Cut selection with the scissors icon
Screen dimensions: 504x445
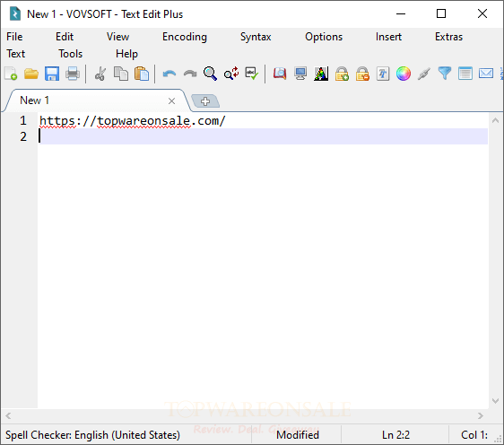[x=100, y=74]
